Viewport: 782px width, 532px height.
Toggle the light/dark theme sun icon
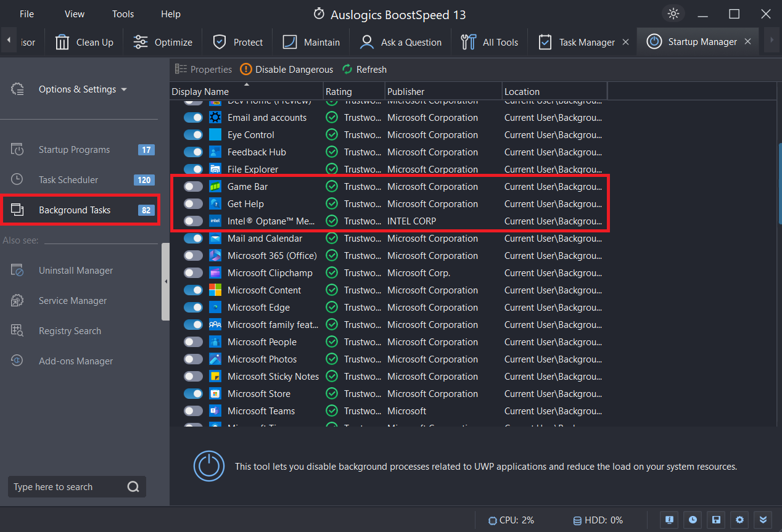[x=673, y=14]
